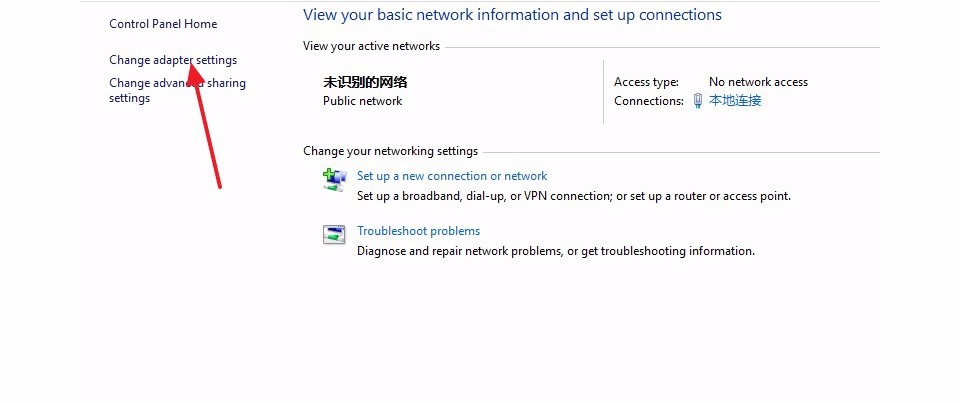This screenshot has width=960, height=403.
Task: Click the Access type label
Action: pyautogui.click(x=647, y=82)
